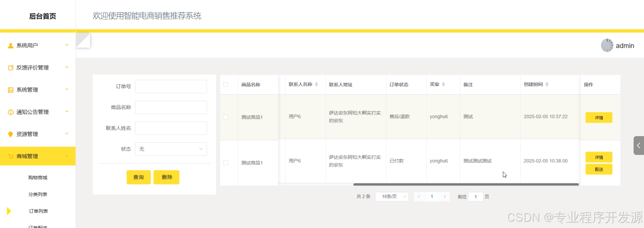Click the 资源管理 menu label

point(27,134)
